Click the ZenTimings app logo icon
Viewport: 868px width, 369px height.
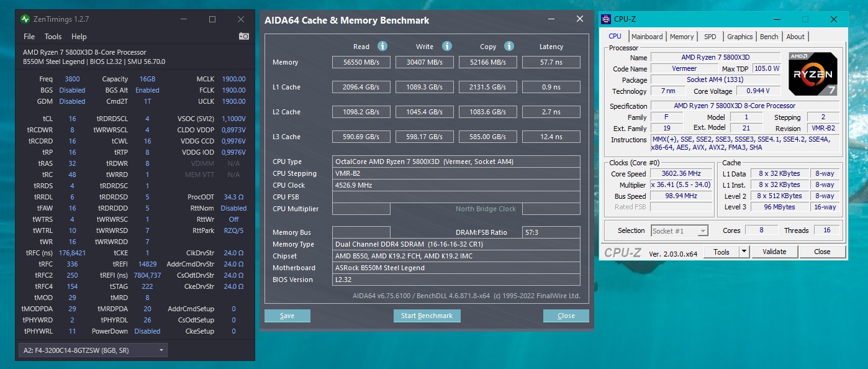(25, 19)
